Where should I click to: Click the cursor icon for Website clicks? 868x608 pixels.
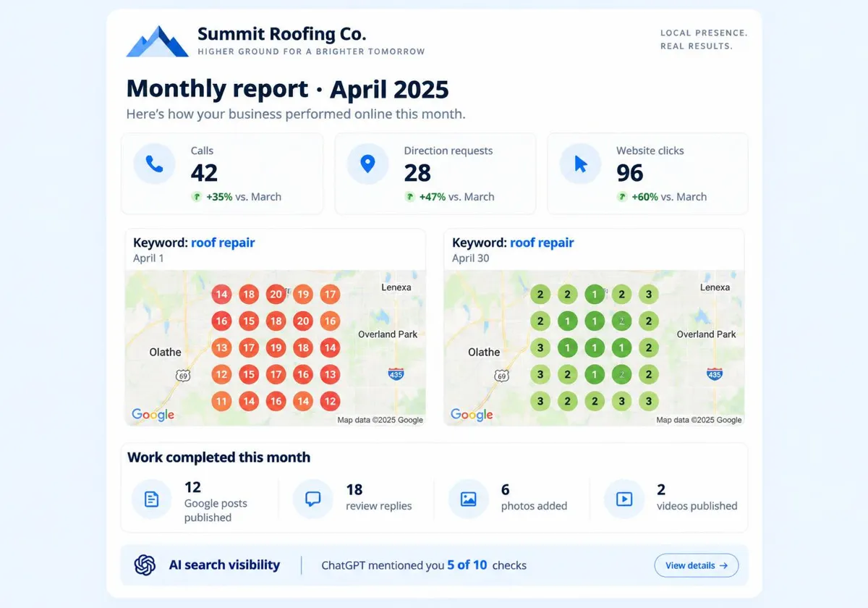tap(580, 164)
